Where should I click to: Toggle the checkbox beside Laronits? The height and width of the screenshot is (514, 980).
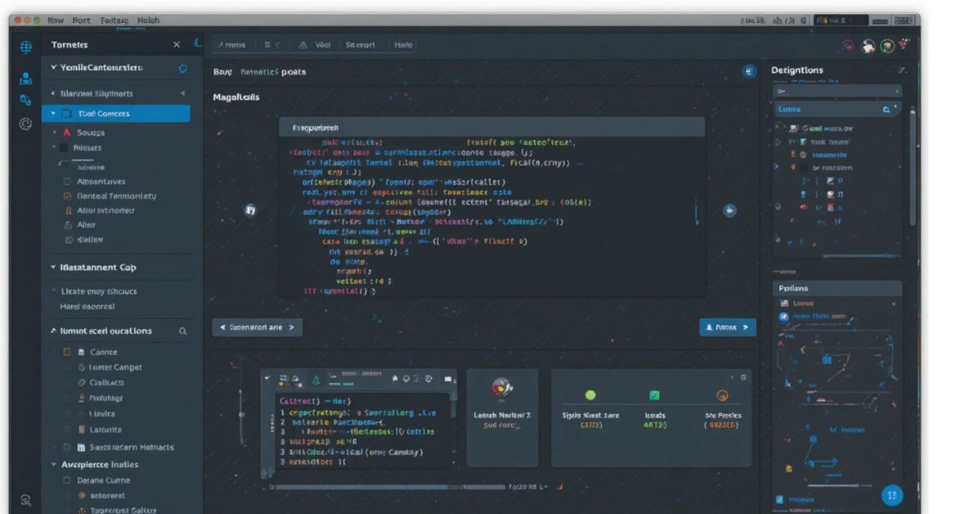68,430
